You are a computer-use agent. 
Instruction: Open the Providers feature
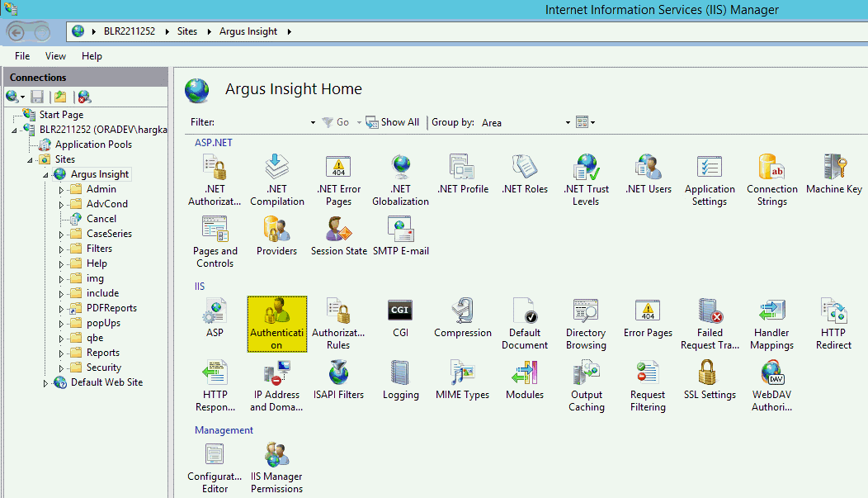click(276, 236)
